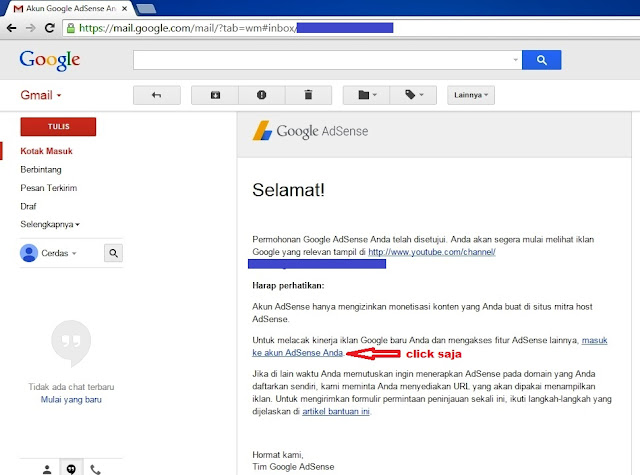Delete the email with trash icon
The image size is (640, 475).
[x=309, y=95]
